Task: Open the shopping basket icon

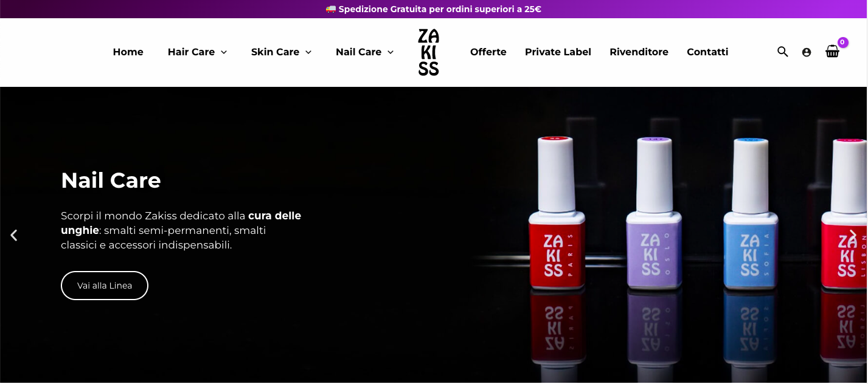Action: pos(832,52)
